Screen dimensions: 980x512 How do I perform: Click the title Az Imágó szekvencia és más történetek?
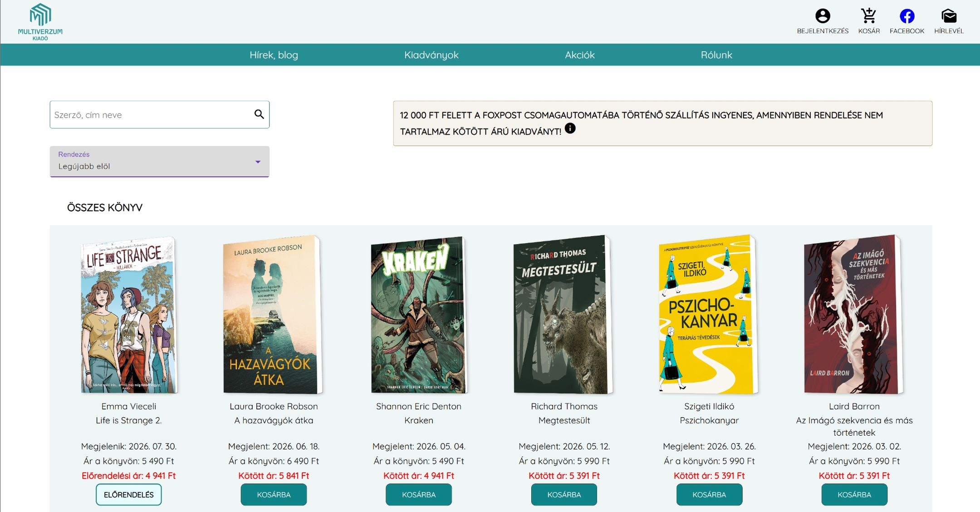coord(854,426)
